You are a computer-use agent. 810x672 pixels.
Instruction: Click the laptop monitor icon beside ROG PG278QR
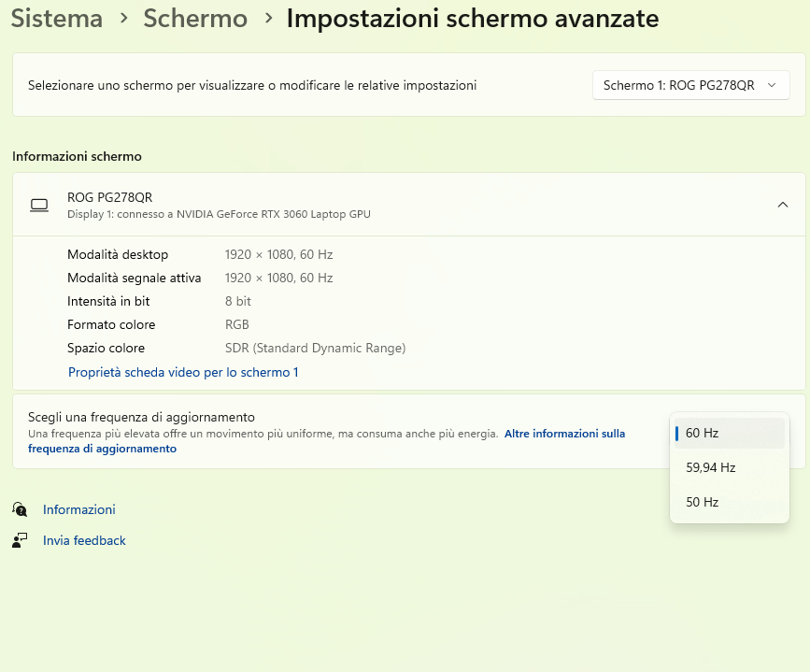[39, 206]
